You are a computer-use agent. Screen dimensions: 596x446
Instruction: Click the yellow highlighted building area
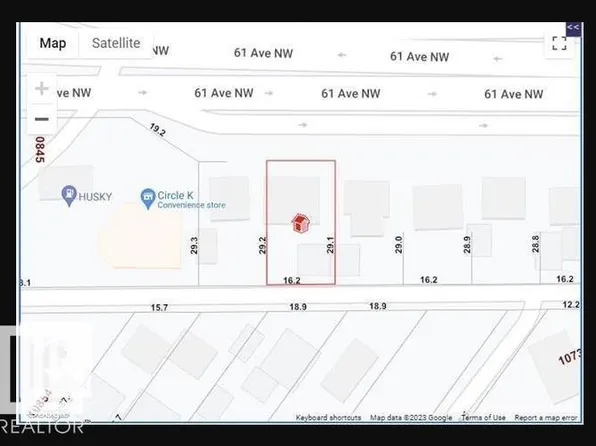141,236
